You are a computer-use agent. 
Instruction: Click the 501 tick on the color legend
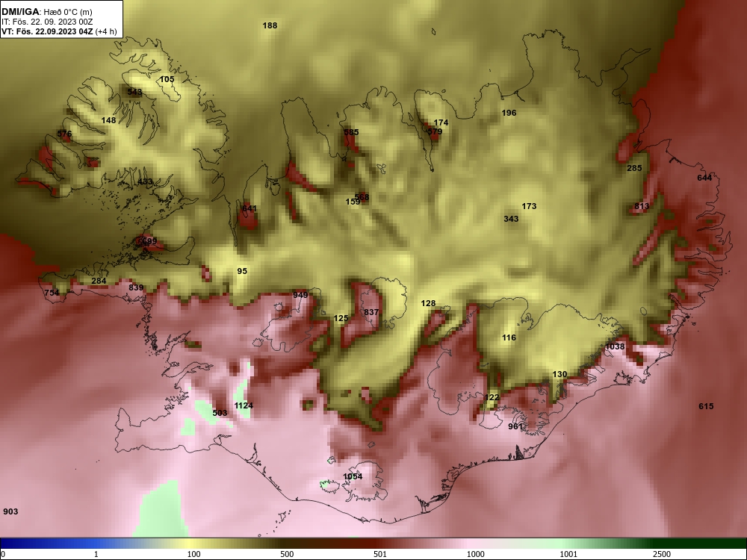pyautogui.click(x=380, y=554)
